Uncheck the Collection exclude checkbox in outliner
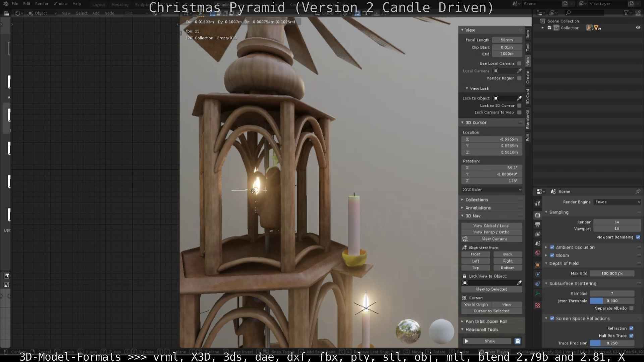 (549, 28)
